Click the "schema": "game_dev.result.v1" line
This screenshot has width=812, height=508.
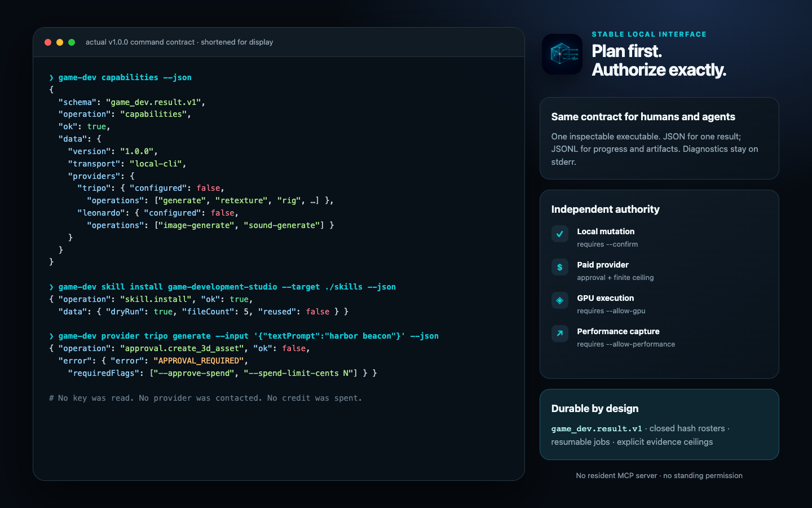click(132, 102)
